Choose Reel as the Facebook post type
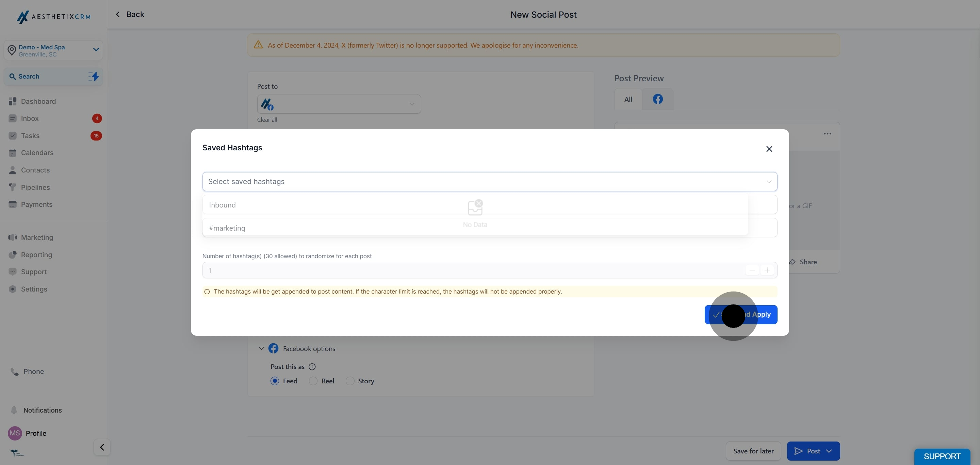The image size is (980, 465). tap(313, 381)
